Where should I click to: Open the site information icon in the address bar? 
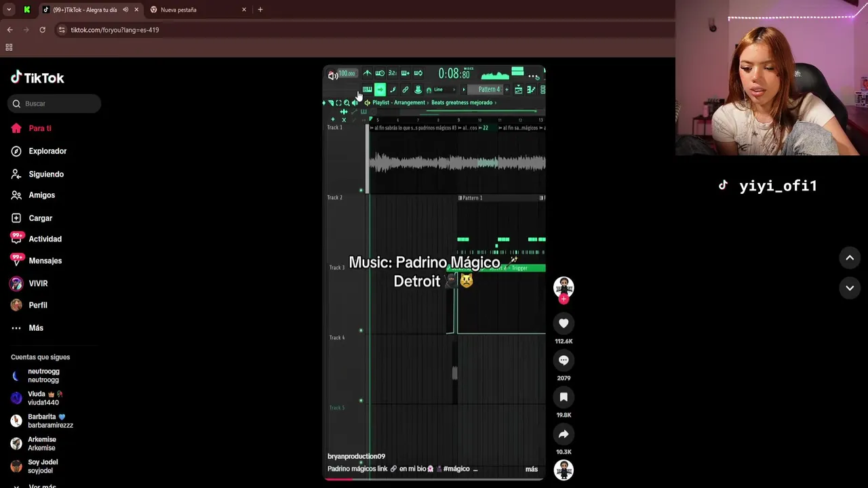click(x=62, y=30)
